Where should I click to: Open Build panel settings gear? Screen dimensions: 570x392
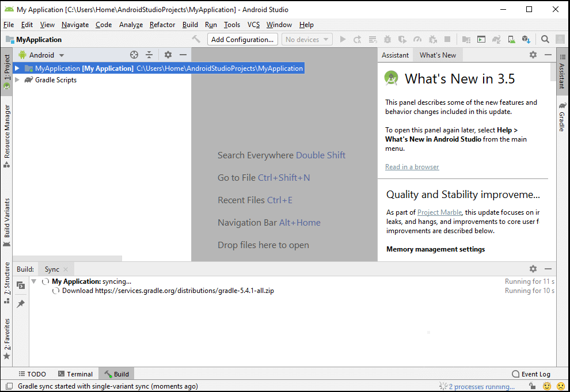coord(533,269)
